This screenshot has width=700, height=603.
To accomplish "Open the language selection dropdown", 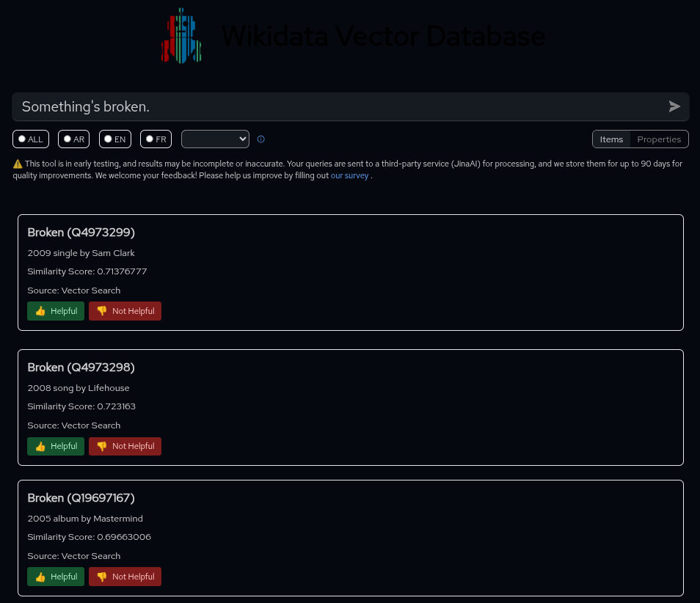I will (x=215, y=139).
